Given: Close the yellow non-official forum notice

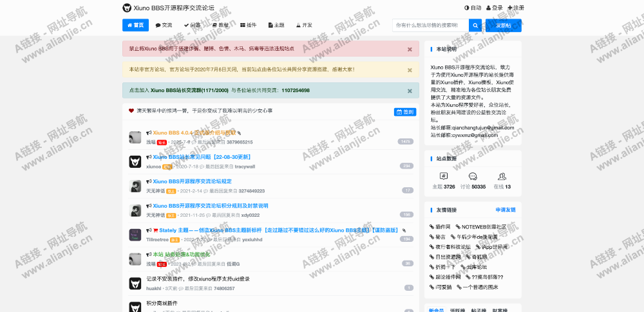Looking at the screenshot, I should point(410,70).
